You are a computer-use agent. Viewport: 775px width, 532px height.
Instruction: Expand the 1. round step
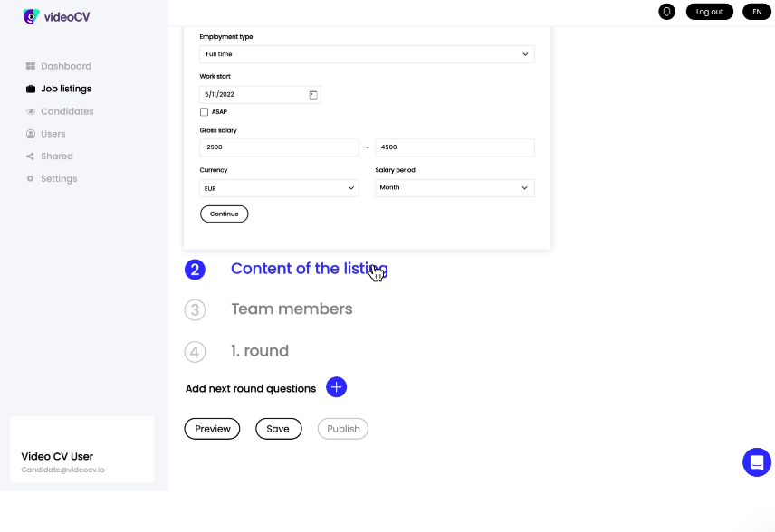260,350
